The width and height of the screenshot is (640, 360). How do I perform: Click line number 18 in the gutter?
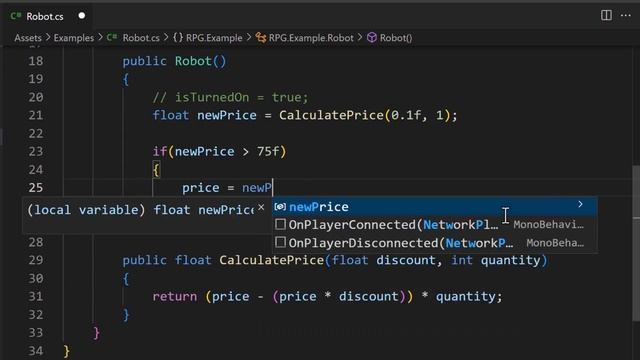[36, 61]
